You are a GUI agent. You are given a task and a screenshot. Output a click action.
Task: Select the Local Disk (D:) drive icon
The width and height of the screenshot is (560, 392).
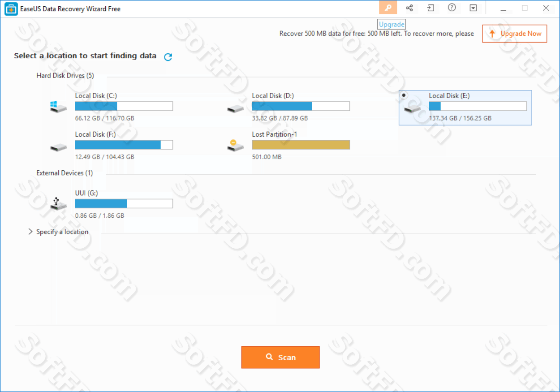tap(235, 109)
